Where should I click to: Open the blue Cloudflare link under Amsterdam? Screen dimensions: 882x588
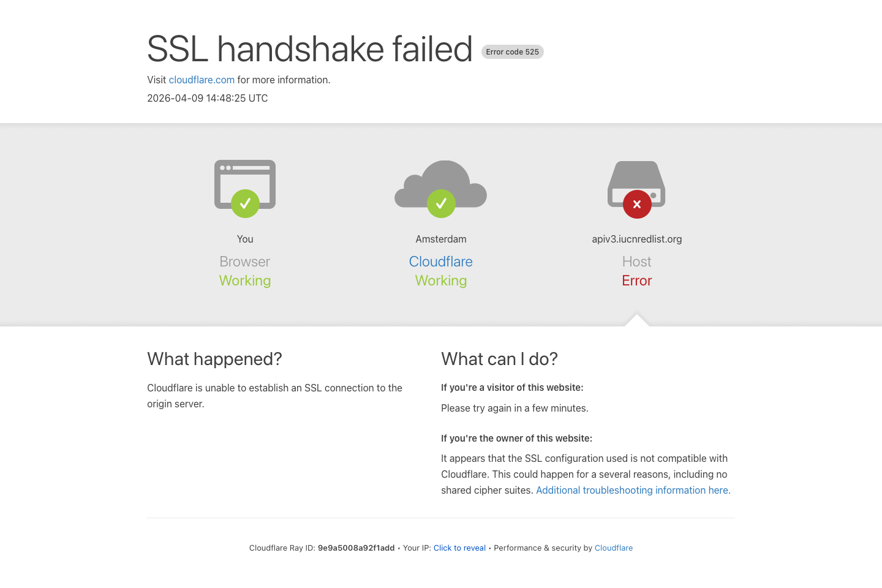(441, 262)
